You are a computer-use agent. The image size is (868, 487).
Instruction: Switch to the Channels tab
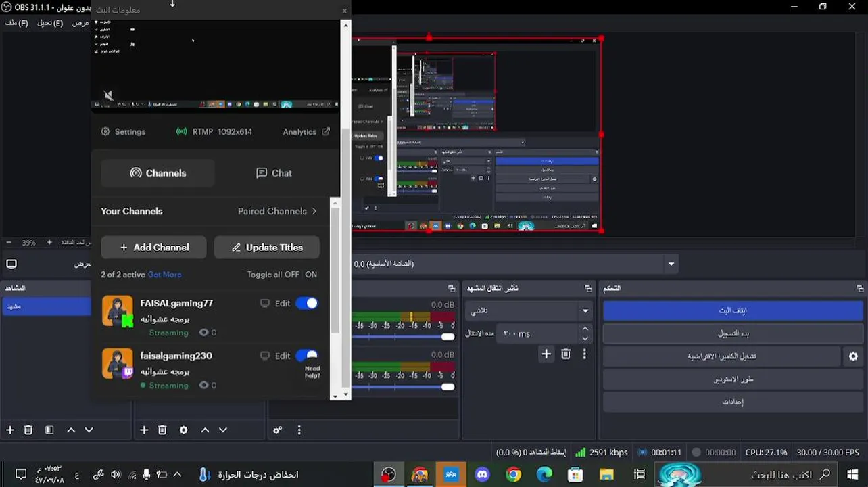coord(158,173)
